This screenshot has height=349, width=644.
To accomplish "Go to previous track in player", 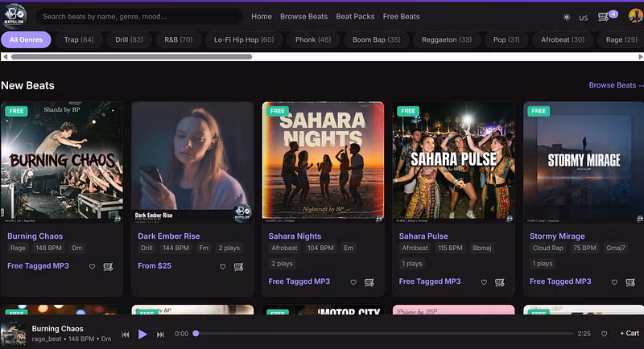I will coord(126,335).
